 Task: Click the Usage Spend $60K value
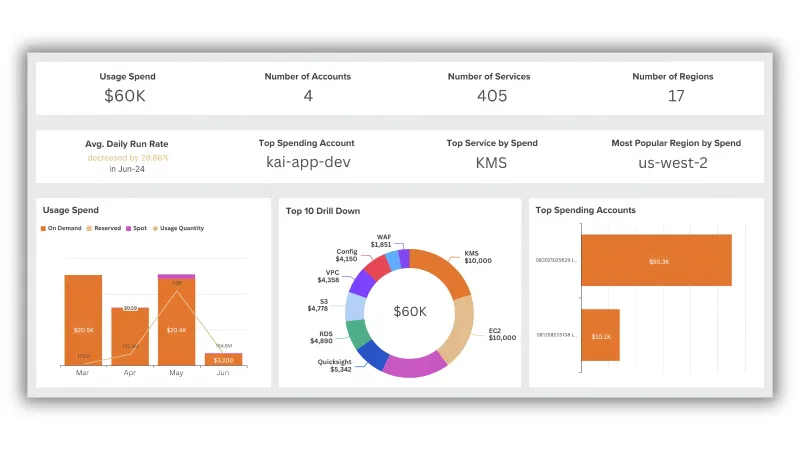[125, 96]
